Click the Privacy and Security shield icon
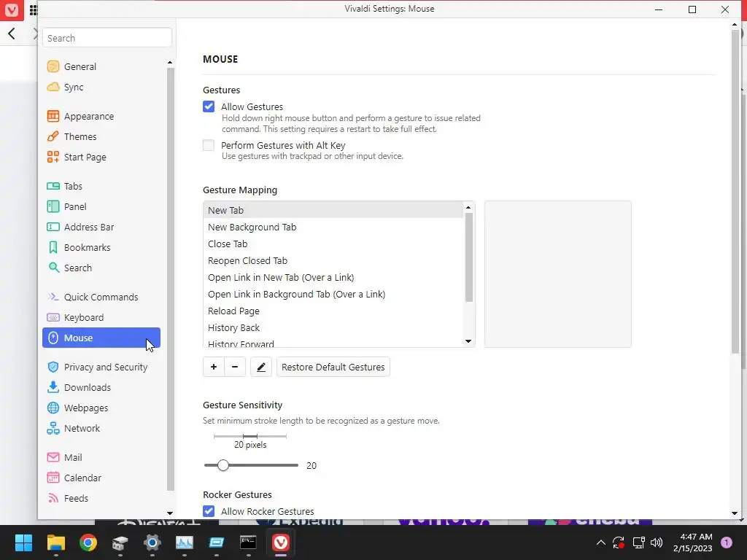The width and height of the screenshot is (747, 560). tap(53, 367)
